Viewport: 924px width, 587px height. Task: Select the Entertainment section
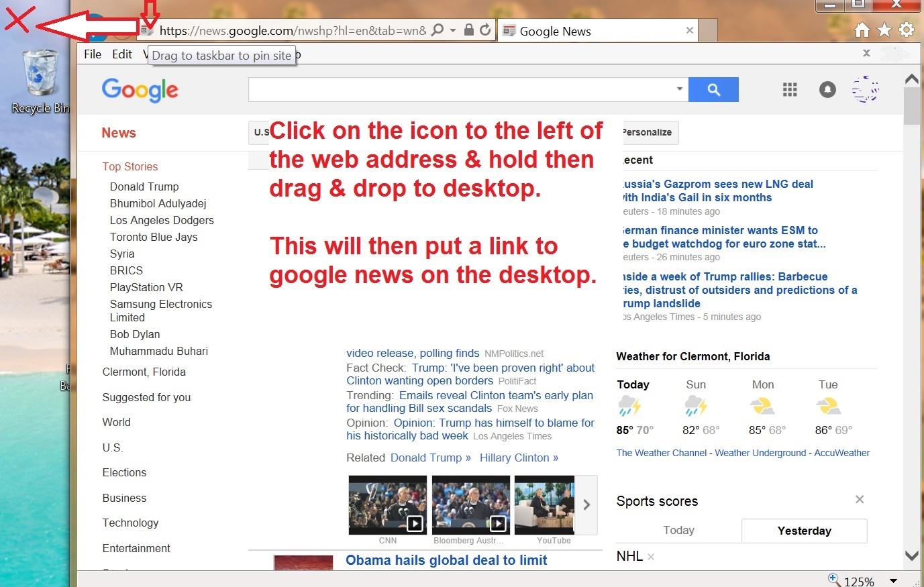tap(136, 548)
